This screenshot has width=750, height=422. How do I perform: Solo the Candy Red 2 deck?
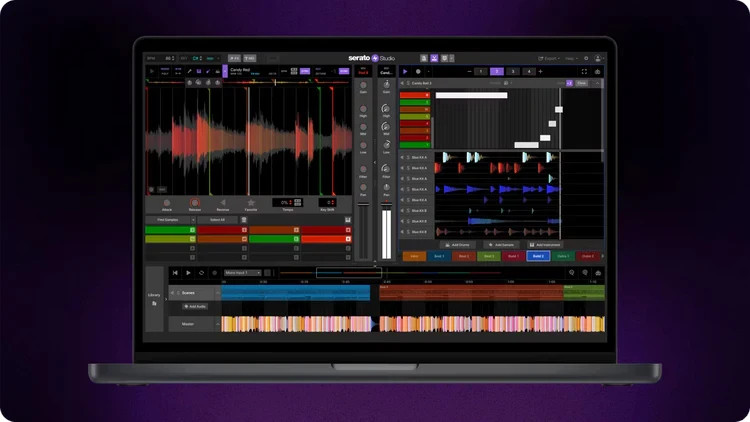408,83
